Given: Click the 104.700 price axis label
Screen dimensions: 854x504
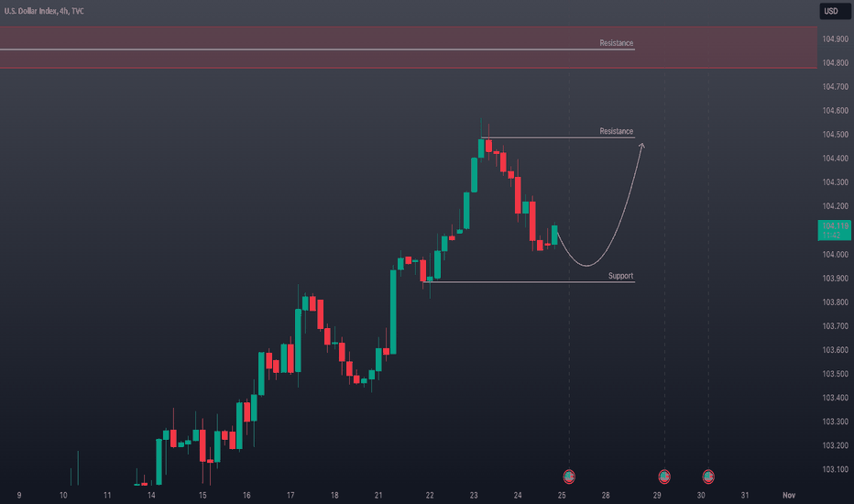Looking at the screenshot, I should click(x=835, y=87).
